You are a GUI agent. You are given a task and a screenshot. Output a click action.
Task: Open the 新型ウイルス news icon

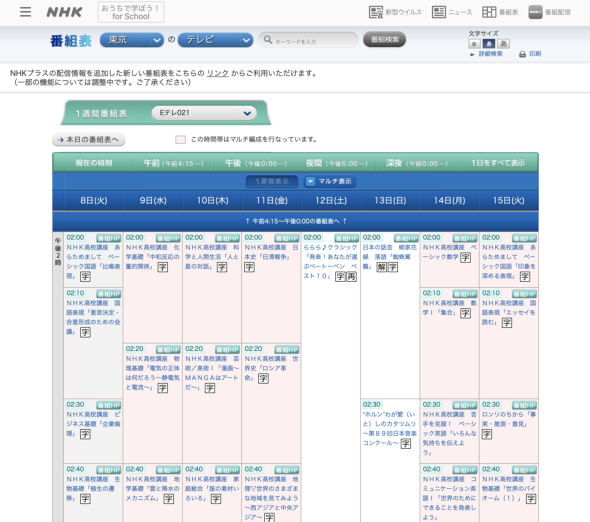(x=376, y=12)
